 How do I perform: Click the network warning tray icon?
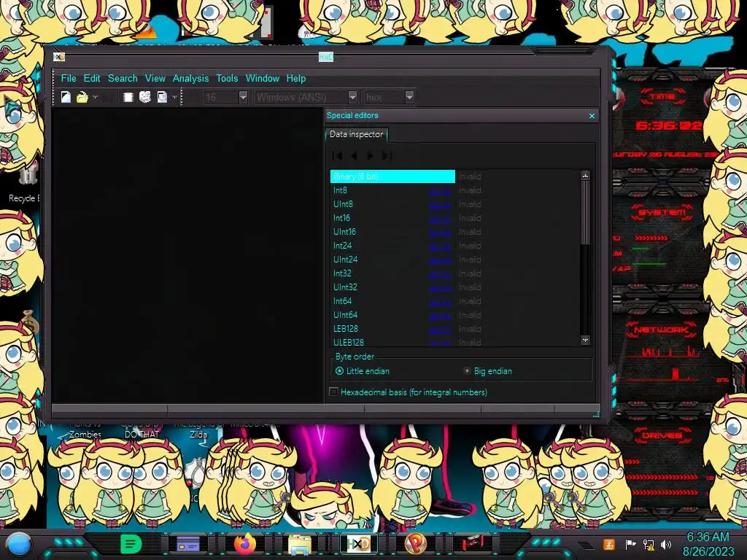point(649,544)
